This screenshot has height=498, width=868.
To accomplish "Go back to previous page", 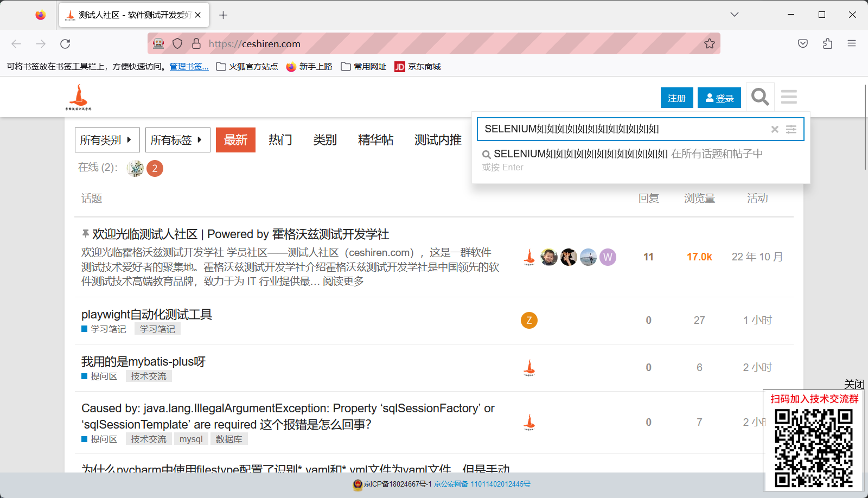I will coord(16,44).
